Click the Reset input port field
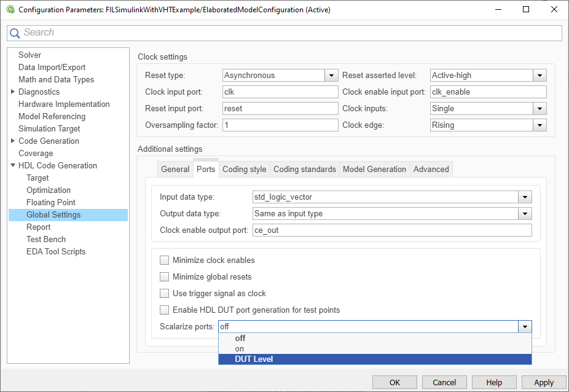This screenshot has height=392, width=569. [280, 109]
